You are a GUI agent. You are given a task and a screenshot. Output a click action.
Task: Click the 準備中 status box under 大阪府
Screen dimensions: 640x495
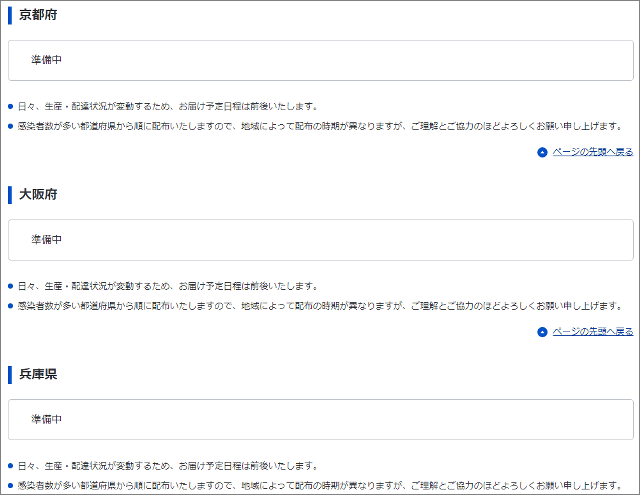click(x=321, y=240)
